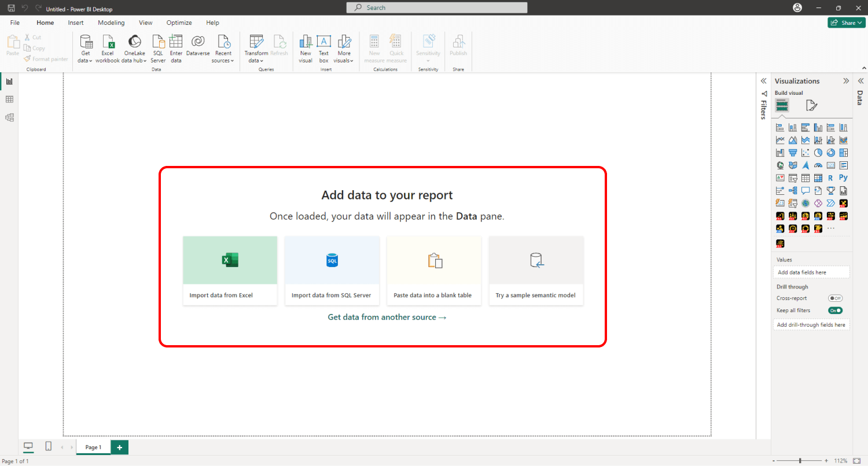The image size is (868, 466).
Task: Select the KPI visual
Action: pyautogui.click(x=780, y=178)
